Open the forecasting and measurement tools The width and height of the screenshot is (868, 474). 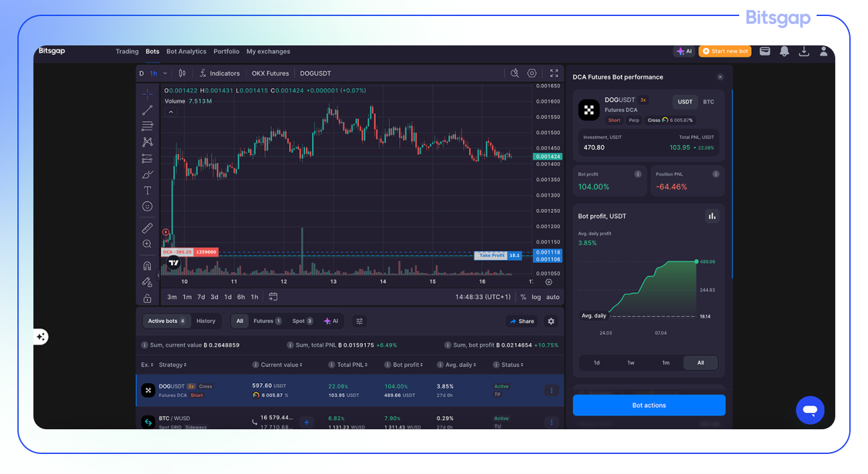pos(148,158)
